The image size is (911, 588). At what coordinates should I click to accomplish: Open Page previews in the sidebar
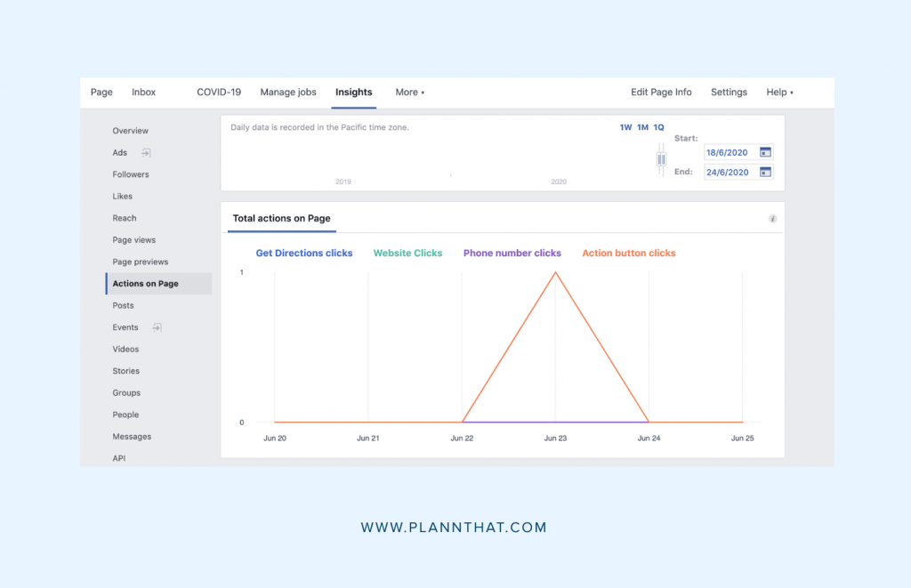(140, 262)
